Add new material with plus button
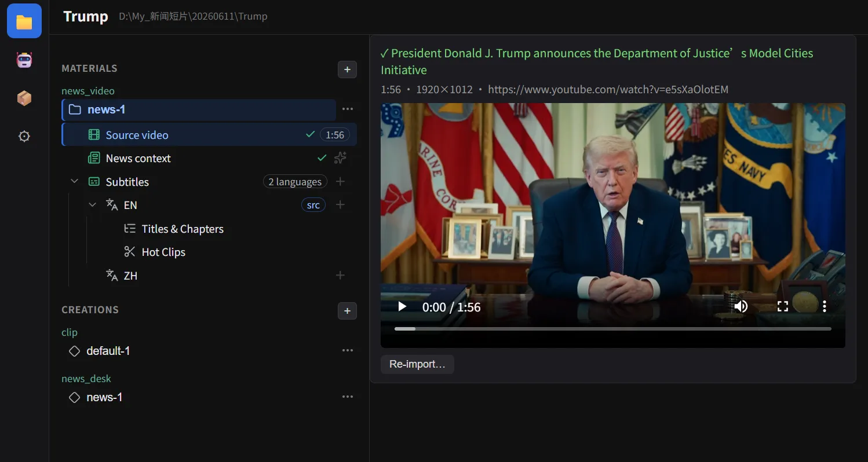The width and height of the screenshot is (868, 462). click(x=347, y=69)
